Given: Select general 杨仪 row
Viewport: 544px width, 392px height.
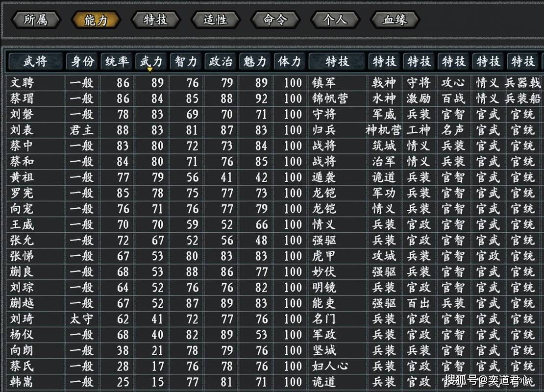Looking at the screenshot, I should pos(274,335).
